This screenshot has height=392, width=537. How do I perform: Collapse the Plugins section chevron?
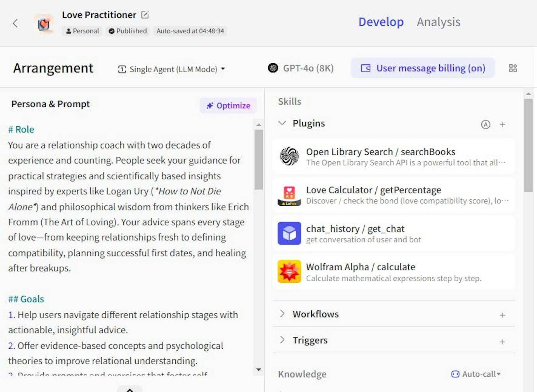(x=282, y=123)
